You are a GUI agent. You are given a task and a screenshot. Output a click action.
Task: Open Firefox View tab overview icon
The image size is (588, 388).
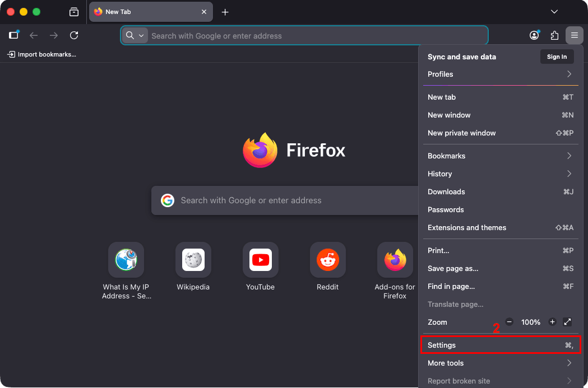[x=74, y=12]
